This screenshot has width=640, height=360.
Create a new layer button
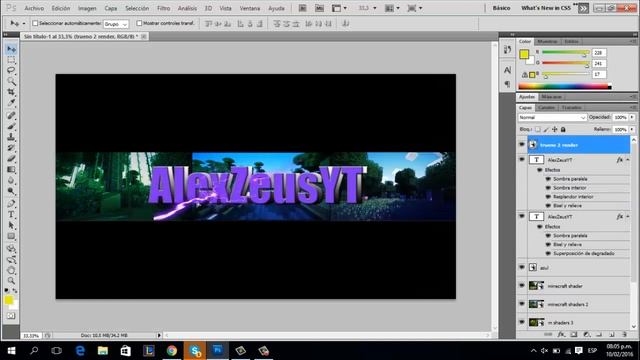point(612,334)
